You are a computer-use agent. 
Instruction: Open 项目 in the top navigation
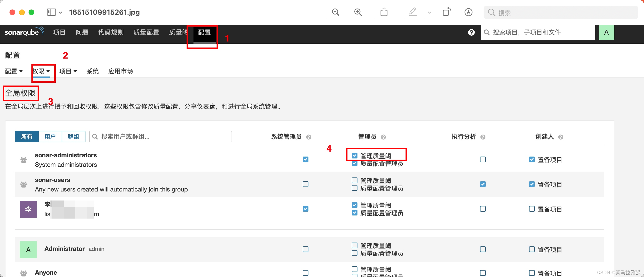(59, 32)
